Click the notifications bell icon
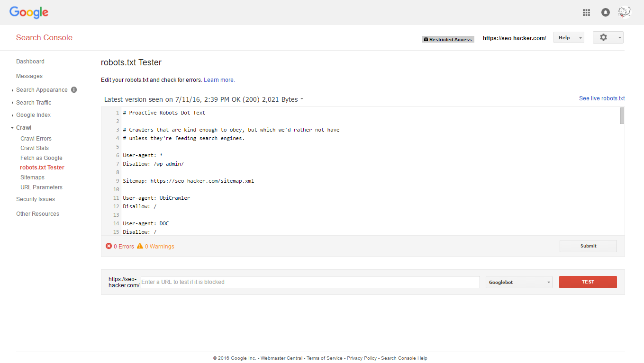The width and height of the screenshot is (644, 363). [605, 13]
